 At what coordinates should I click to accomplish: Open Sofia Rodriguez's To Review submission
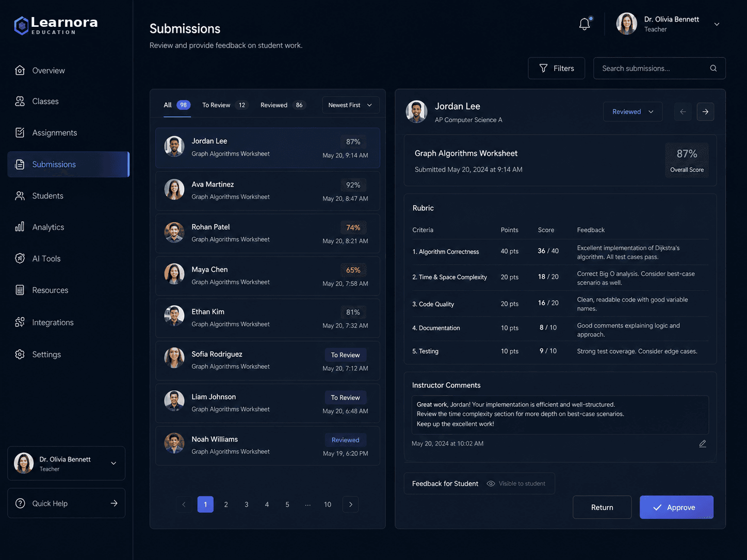pyautogui.click(x=268, y=360)
